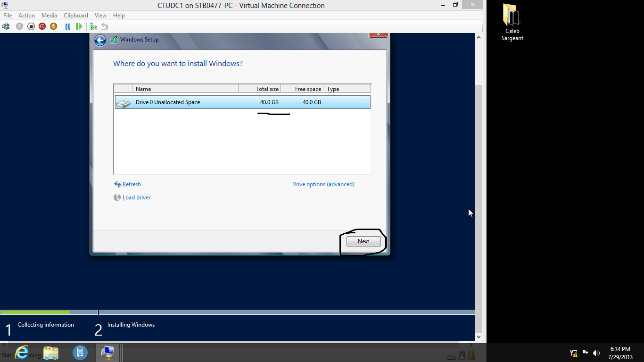The width and height of the screenshot is (644, 362).
Task: Click the Next button in Windows Setup
Action: pos(363,241)
